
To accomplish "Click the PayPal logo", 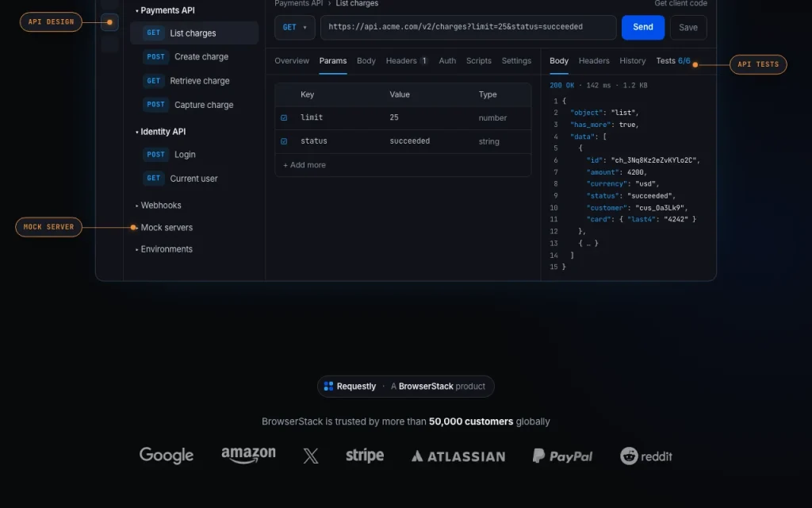I will (562, 456).
